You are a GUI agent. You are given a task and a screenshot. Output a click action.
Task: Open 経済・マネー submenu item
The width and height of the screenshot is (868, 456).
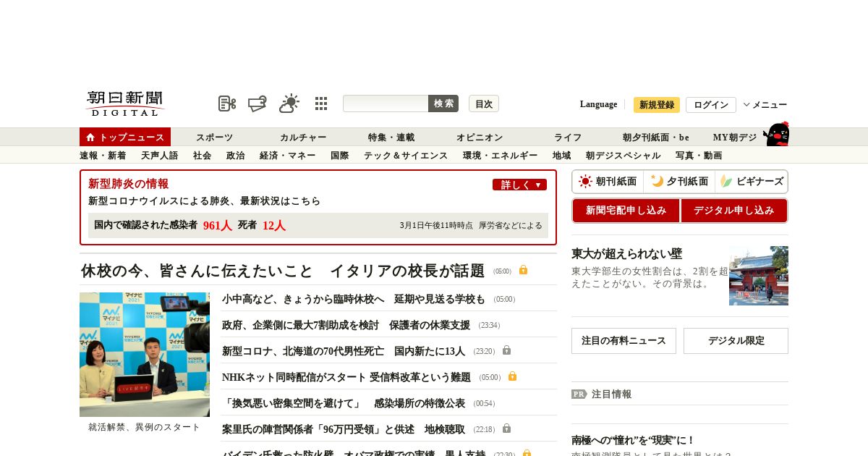287,156
